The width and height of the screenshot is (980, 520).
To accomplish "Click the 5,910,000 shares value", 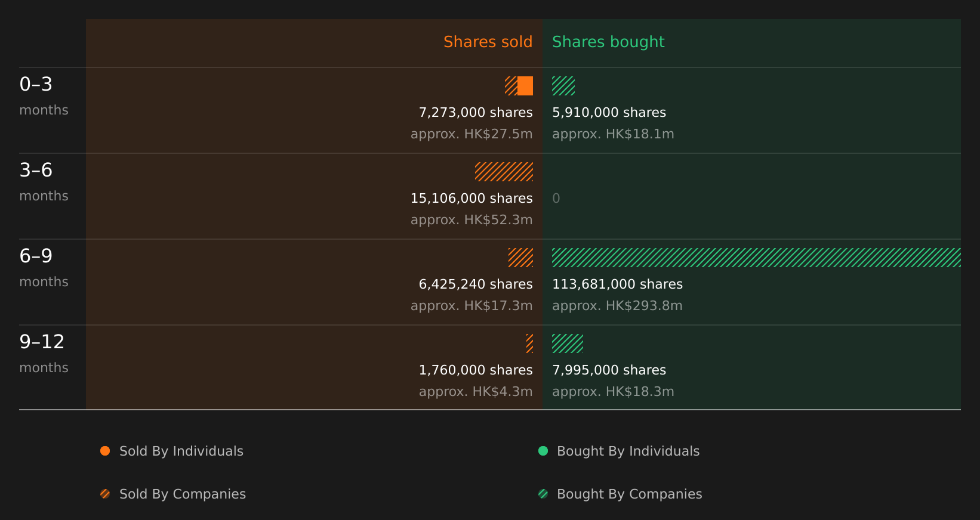I will [609, 113].
